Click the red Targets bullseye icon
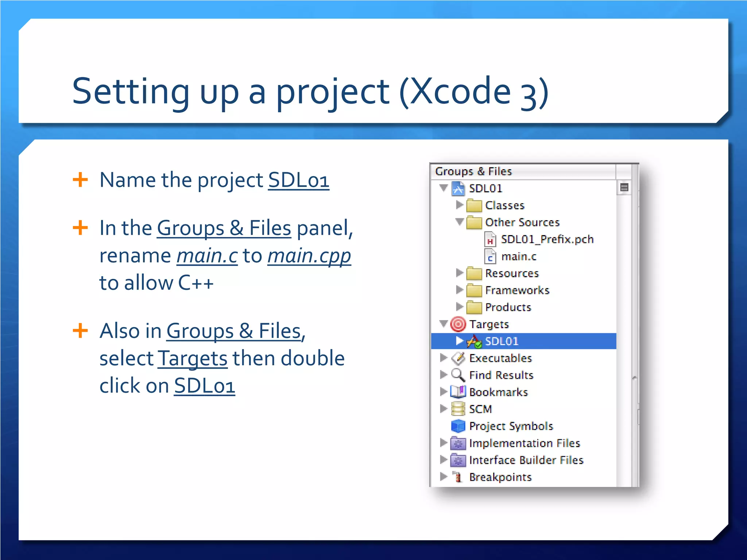747x560 pixels. pos(458,324)
